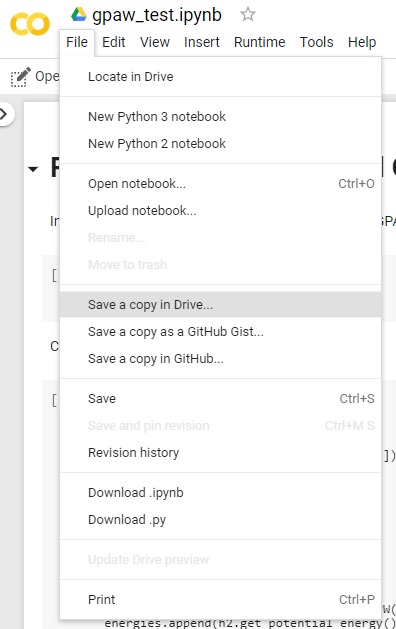Choose Download .ipynb

click(220, 493)
